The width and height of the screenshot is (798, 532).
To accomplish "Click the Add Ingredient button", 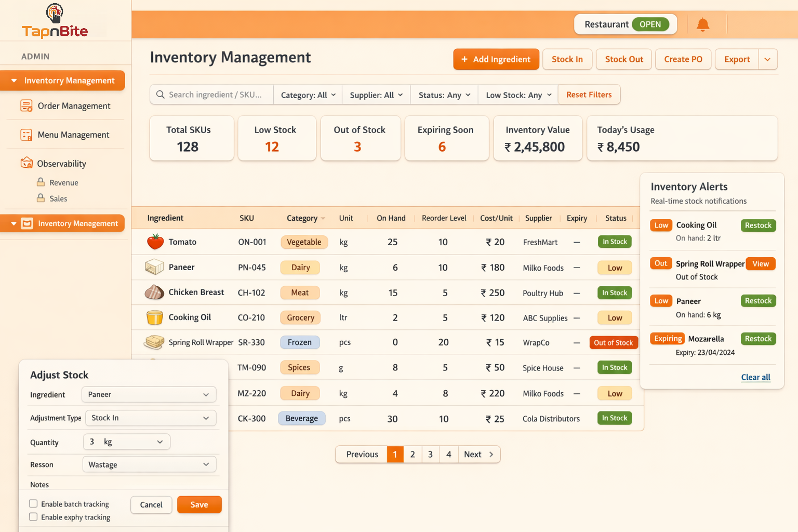I will coord(496,59).
